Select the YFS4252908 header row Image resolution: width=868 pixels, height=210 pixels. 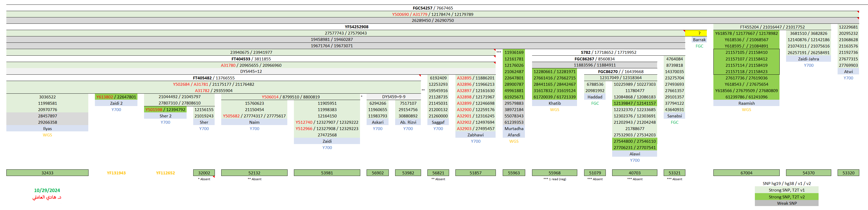356,27
